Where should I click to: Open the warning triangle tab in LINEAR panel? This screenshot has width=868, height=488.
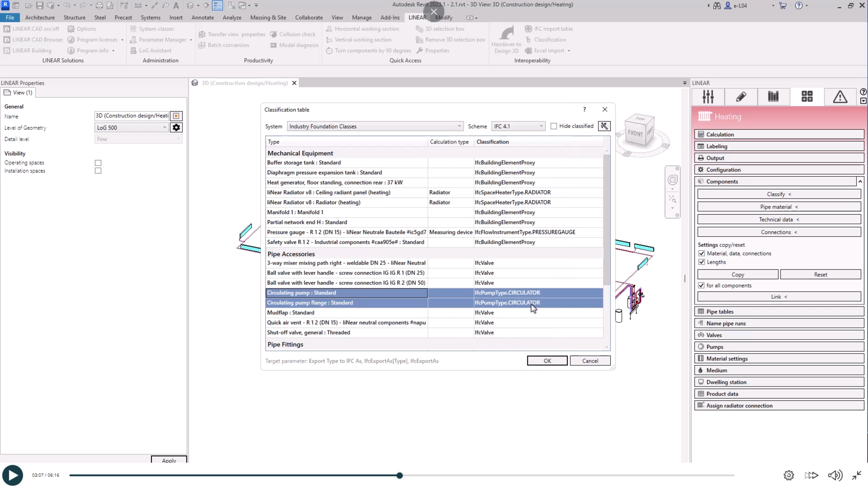[x=840, y=97]
